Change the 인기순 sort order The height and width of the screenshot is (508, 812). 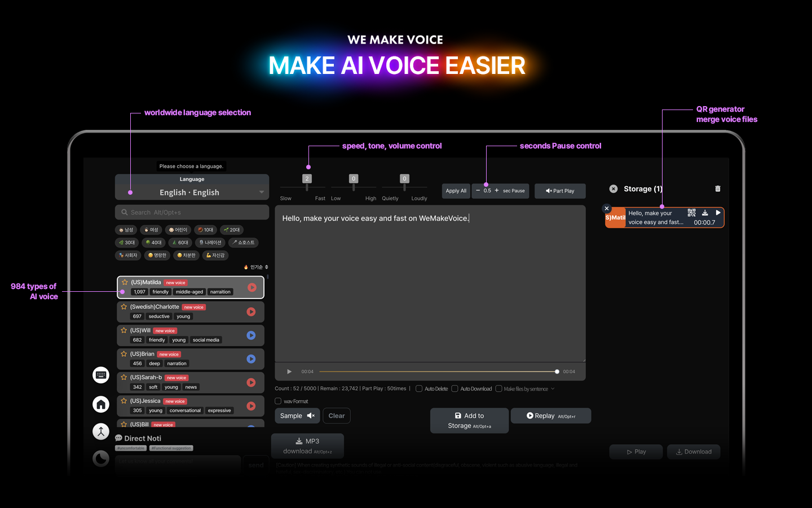click(x=256, y=267)
